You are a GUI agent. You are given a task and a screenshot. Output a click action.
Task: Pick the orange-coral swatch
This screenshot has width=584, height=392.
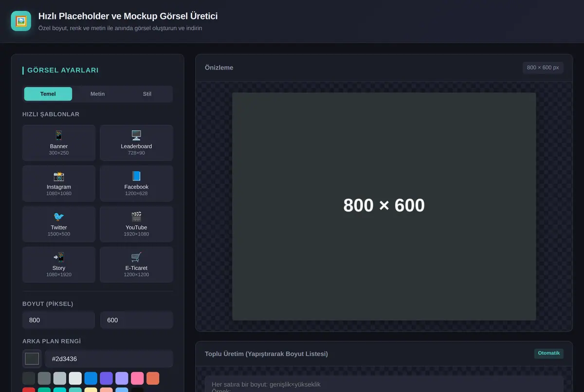tap(153, 378)
